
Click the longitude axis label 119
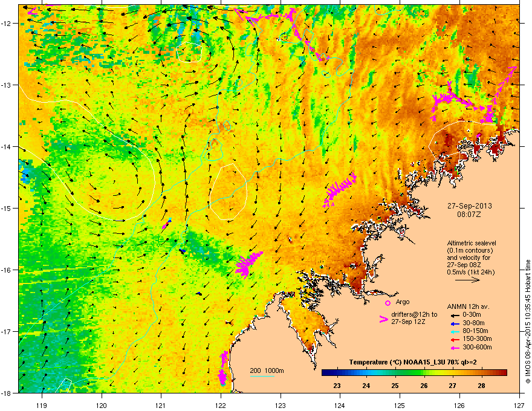[x=42, y=405]
